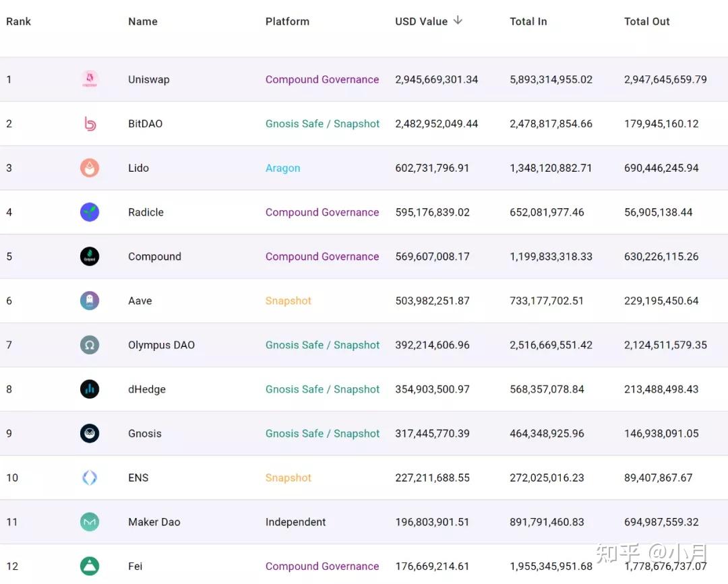Select the Fei row name
The image size is (728, 584).
(135, 566)
